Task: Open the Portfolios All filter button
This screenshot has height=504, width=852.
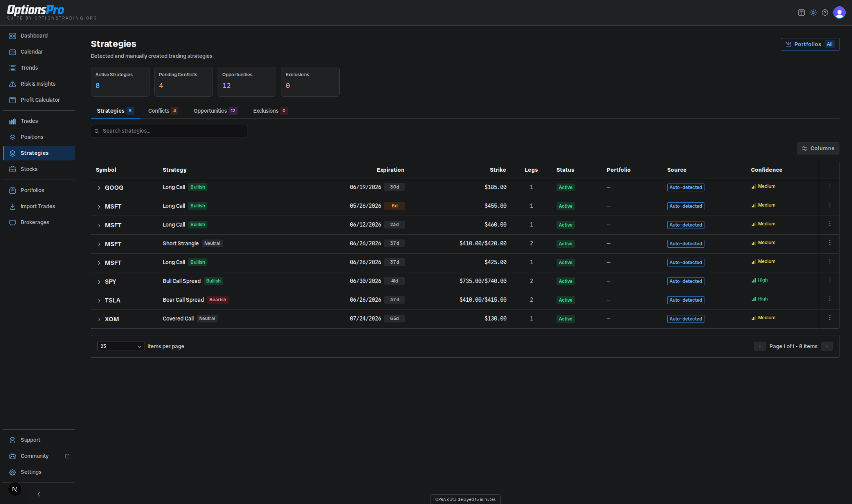Action: tap(810, 44)
